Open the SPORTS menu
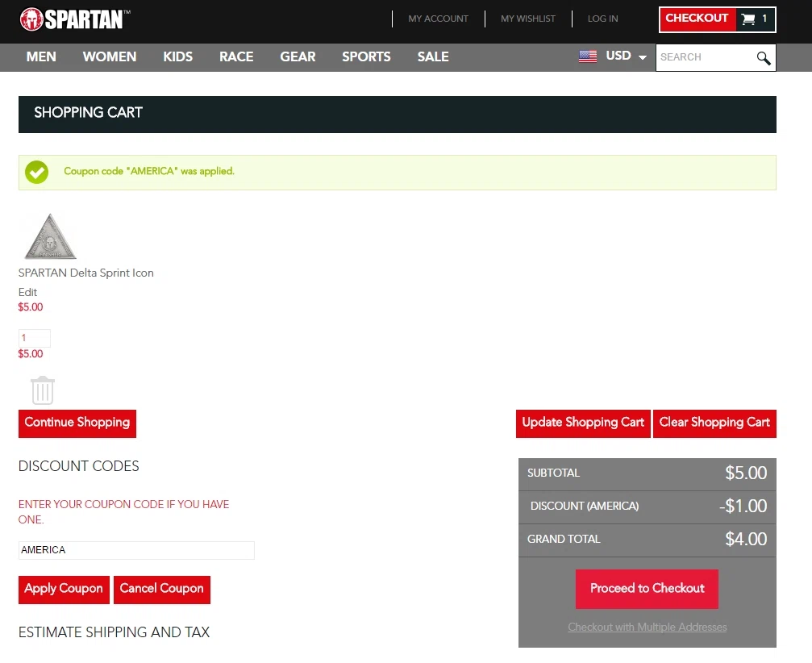This screenshot has height=663, width=812. [366, 56]
